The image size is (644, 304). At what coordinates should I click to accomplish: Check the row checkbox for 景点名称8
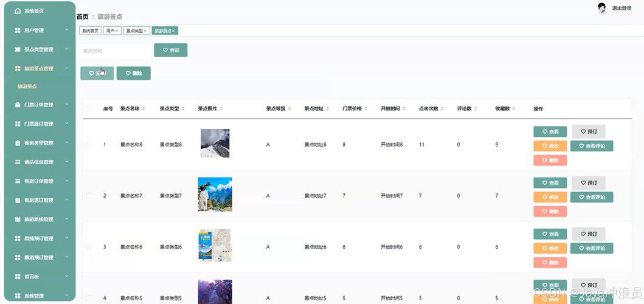(89, 145)
